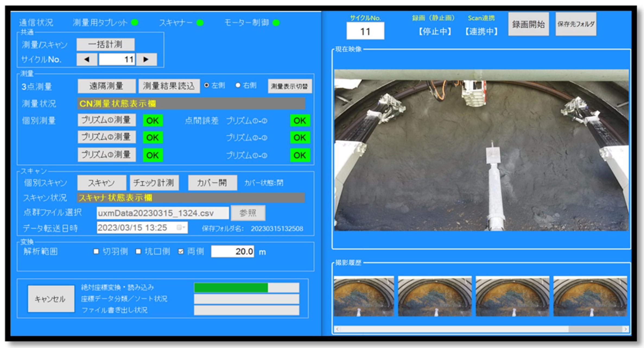Browse point cloud files with 参照
This screenshot has width=644, height=348.
point(249,213)
